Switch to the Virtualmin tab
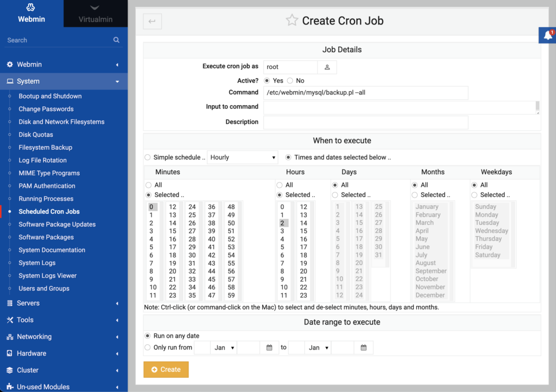556x392 pixels. coord(96,13)
